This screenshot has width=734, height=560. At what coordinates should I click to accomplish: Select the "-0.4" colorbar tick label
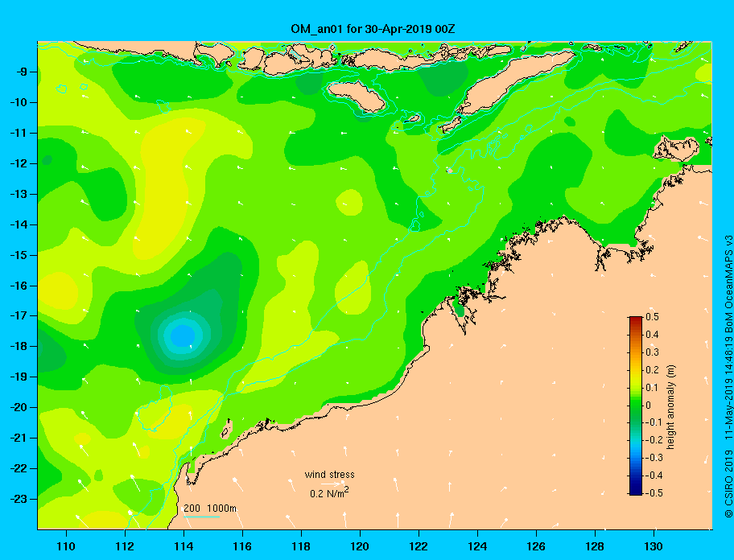click(x=654, y=476)
